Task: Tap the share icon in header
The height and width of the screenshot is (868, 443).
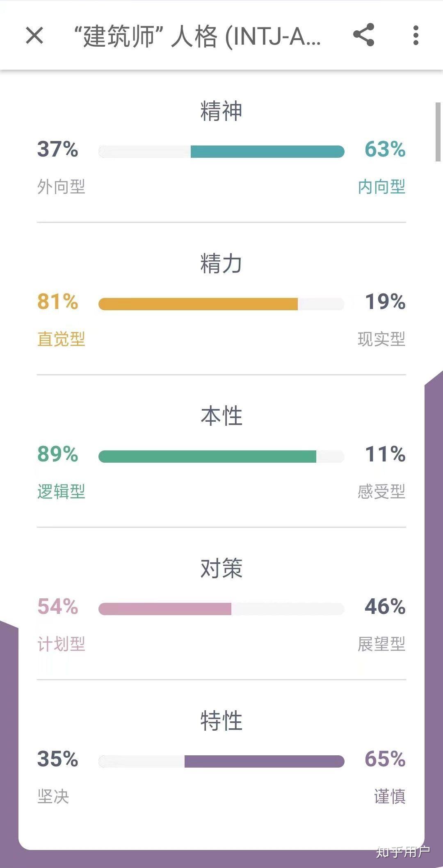Action: [x=363, y=35]
